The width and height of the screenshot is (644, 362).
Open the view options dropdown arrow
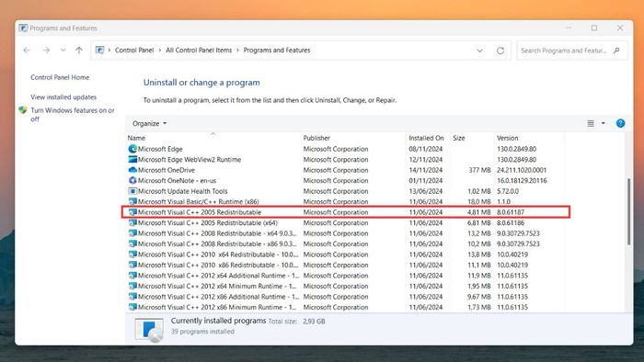603,123
